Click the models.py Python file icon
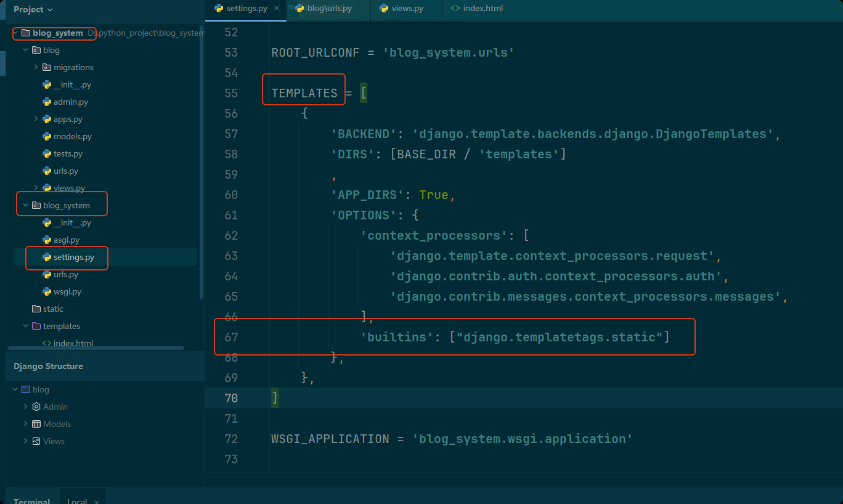Screen dimensions: 843x504 point(47,136)
